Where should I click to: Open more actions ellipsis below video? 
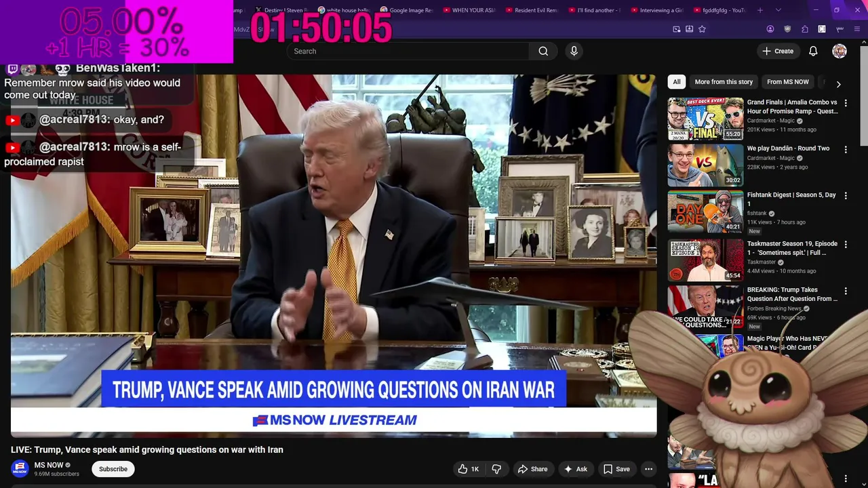click(648, 469)
